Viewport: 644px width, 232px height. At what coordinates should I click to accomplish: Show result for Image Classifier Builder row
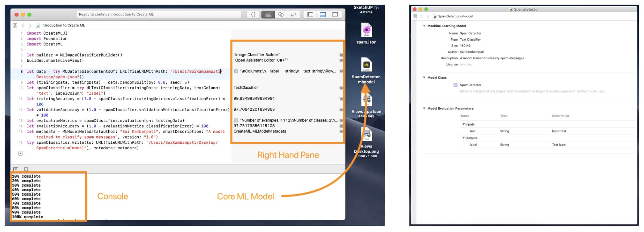point(341,55)
